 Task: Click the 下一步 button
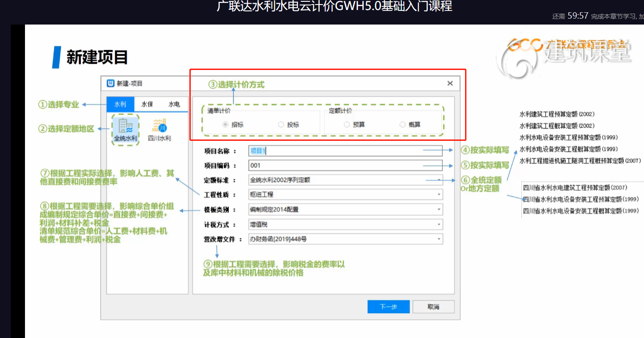(388, 307)
